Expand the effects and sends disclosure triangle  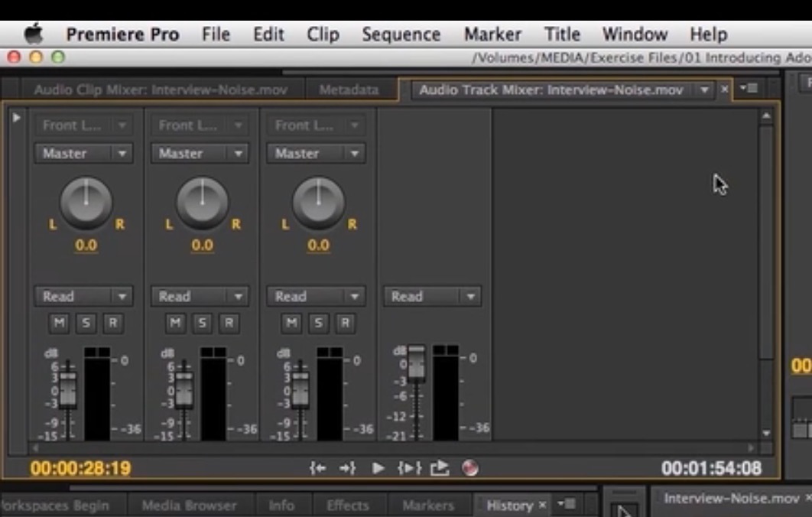[x=16, y=118]
